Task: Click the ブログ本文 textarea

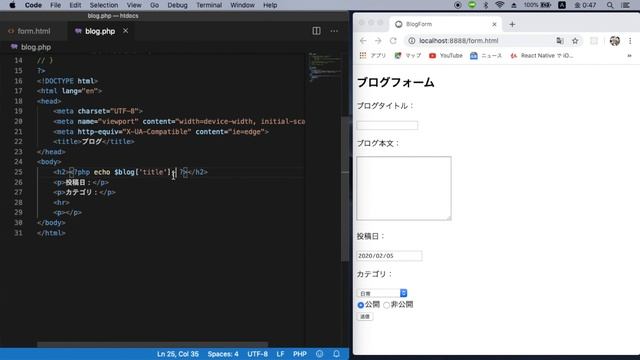Action: point(404,188)
